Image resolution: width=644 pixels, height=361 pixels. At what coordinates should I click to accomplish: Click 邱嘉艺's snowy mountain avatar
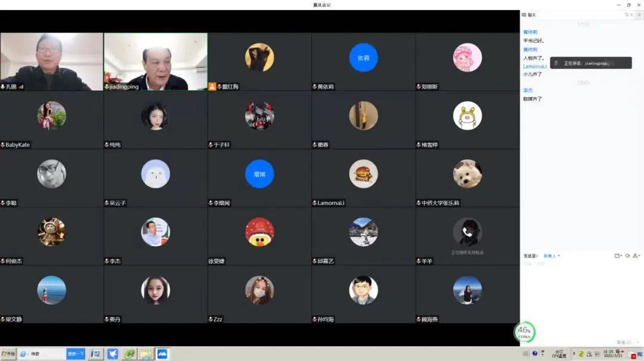click(x=364, y=232)
